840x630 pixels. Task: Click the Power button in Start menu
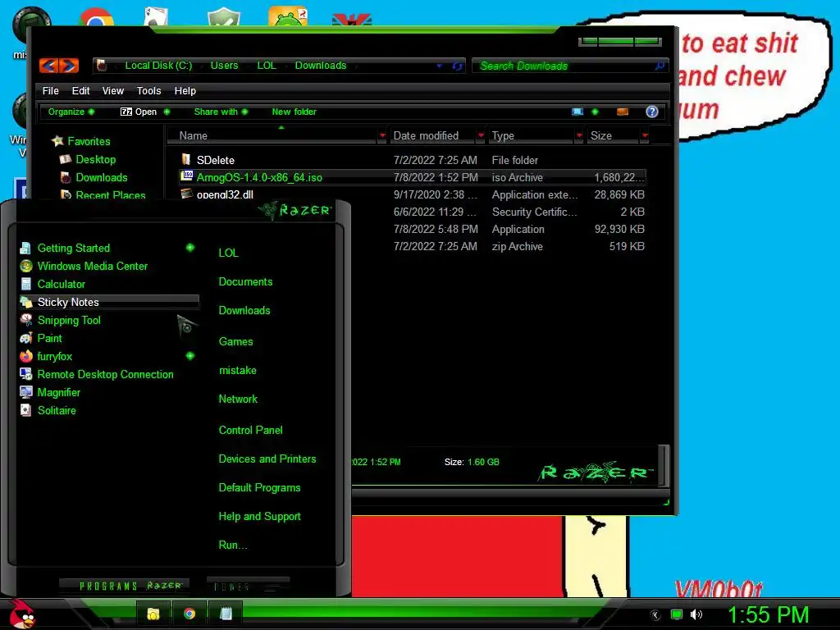(x=248, y=586)
